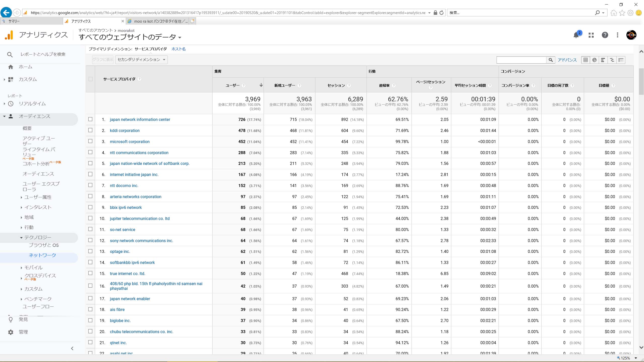This screenshot has width=644, height=362.
Task: Click help icon beside サービスプロバイダ header
Action: click(139, 79)
